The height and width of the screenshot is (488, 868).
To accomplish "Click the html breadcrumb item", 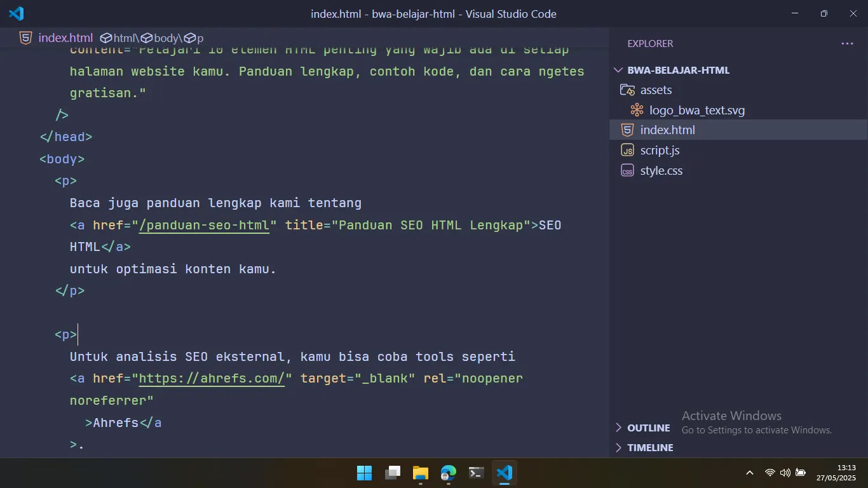I will coord(123,38).
